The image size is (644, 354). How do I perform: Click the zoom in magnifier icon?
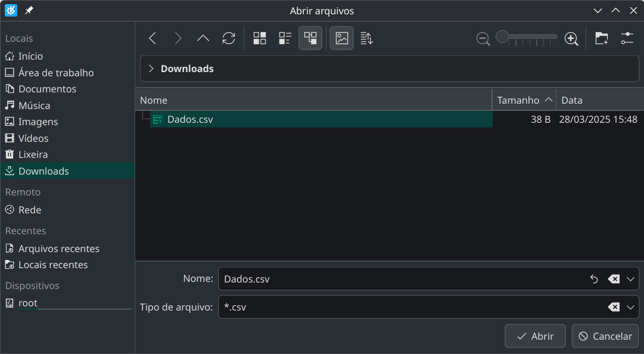click(571, 39)
